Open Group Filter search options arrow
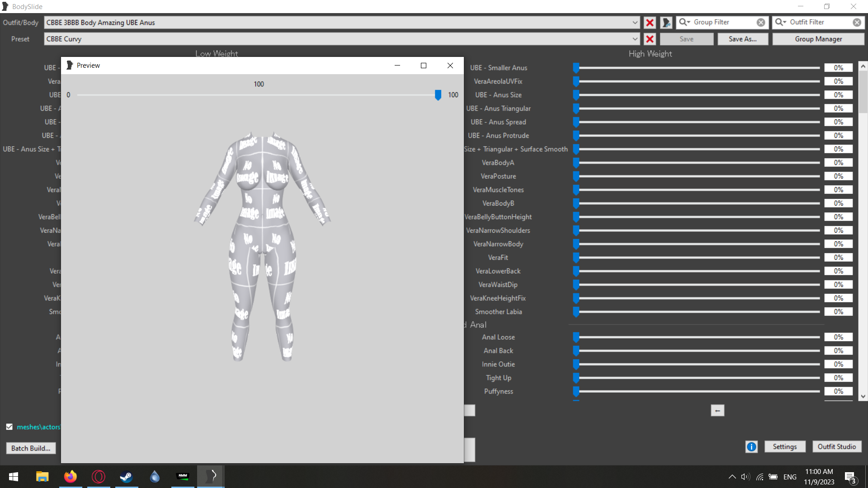 click(x=684, y=22)
